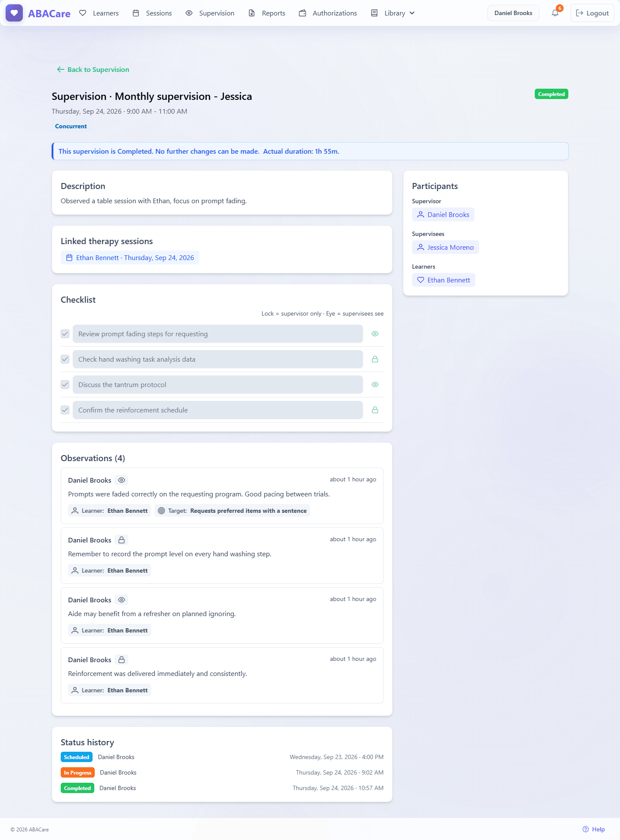Click the person icon in Daniel Brooks supervisor chip
The height and width of the screenshot is (840, 620).
[x=421, y=214]
